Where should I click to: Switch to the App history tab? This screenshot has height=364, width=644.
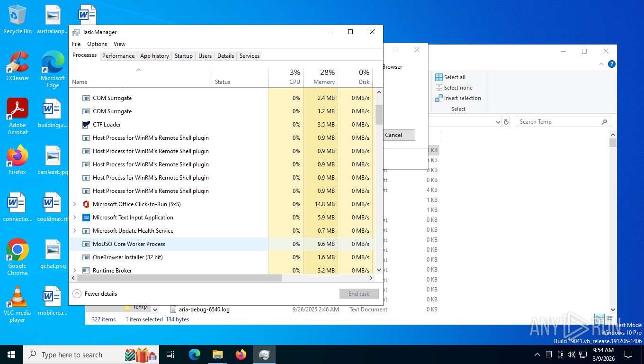point(154,56)
